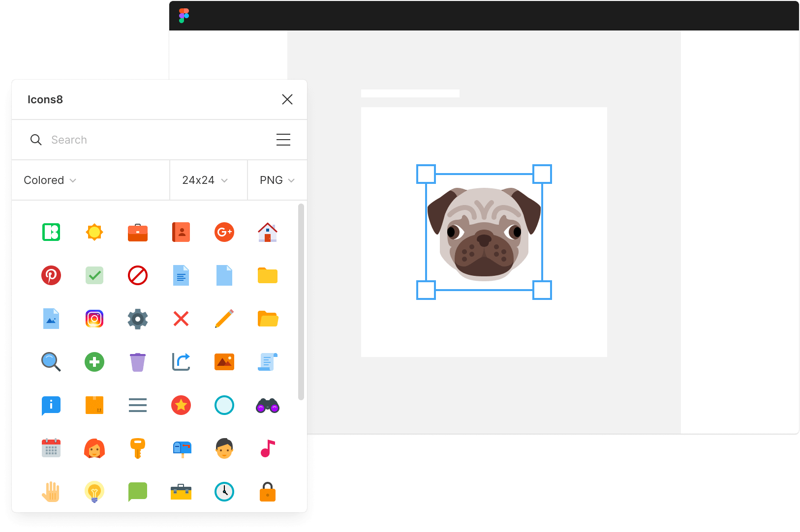Image resolution: width=800 pixels, height=532 pixels.
Task: Select the red briefcase icon
Action: click(138, 232)
